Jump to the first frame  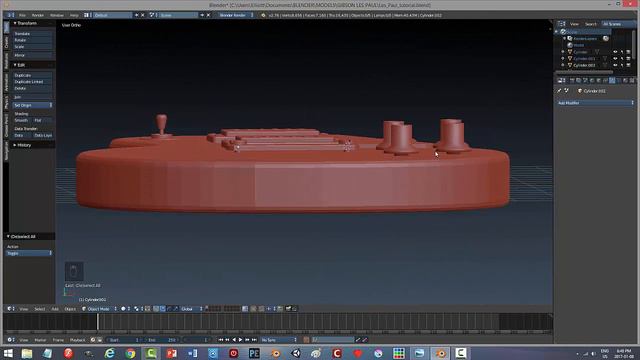[221, 340]
